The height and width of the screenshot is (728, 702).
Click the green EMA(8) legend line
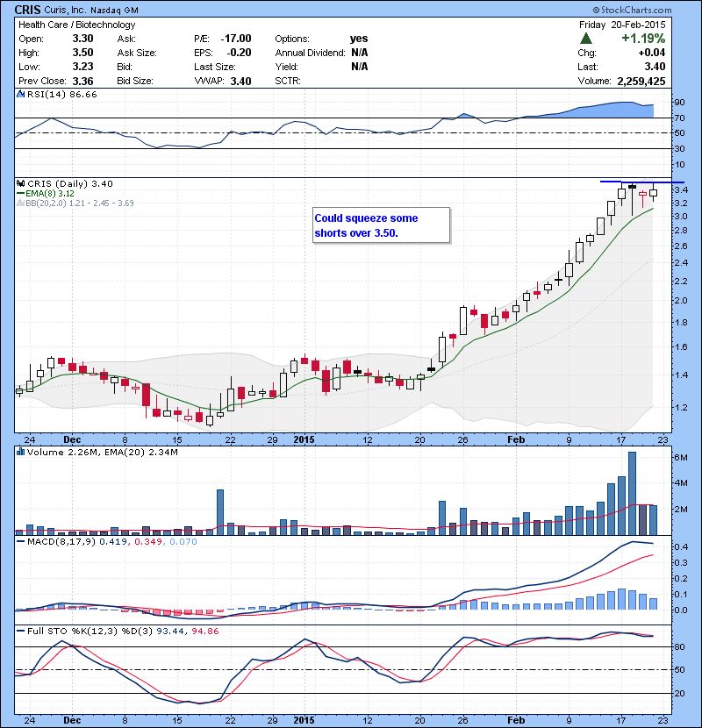[21, 194]
